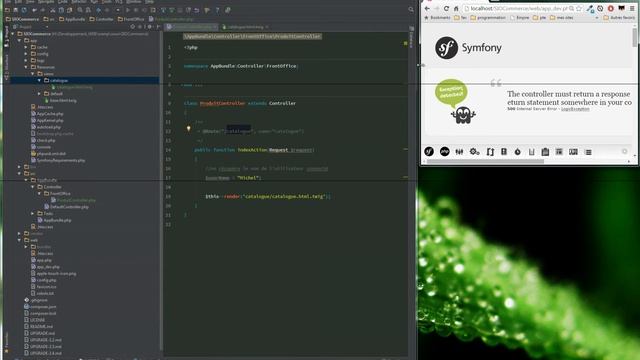Click the yellow light bulb intention icon

tap(189, 129)
